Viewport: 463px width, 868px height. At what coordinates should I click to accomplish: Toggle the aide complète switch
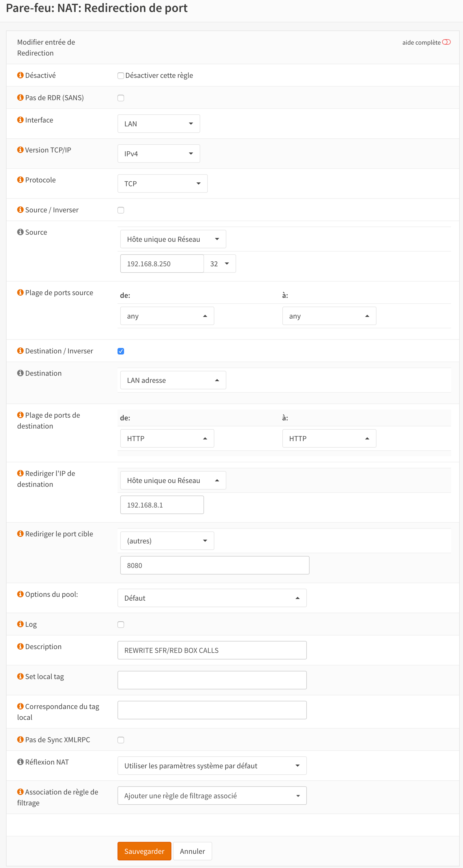pyautogui.click(x=446, y=42)
